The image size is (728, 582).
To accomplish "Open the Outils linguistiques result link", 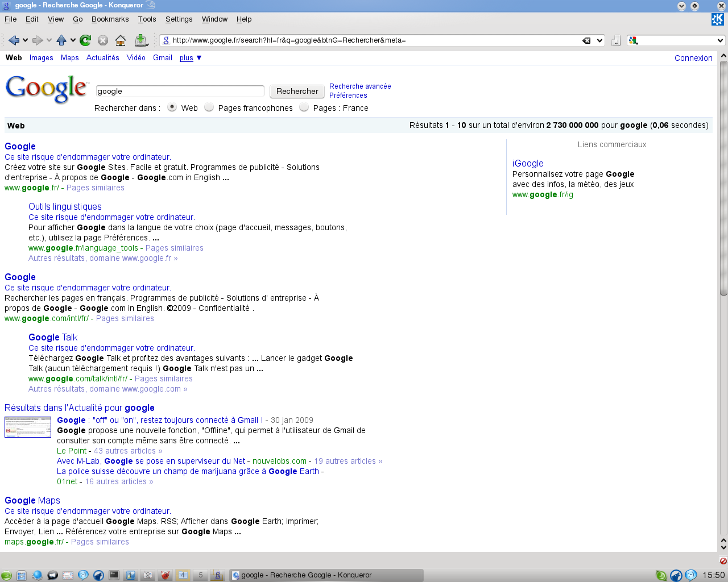I will 65,206.
